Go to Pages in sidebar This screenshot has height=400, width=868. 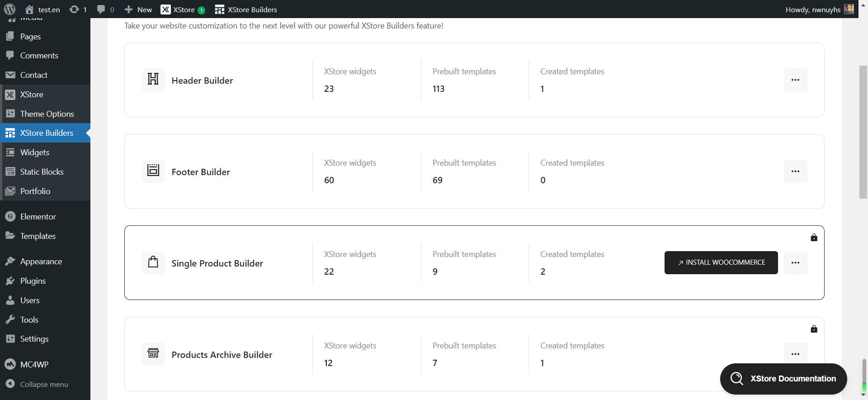tap(45, 36)
